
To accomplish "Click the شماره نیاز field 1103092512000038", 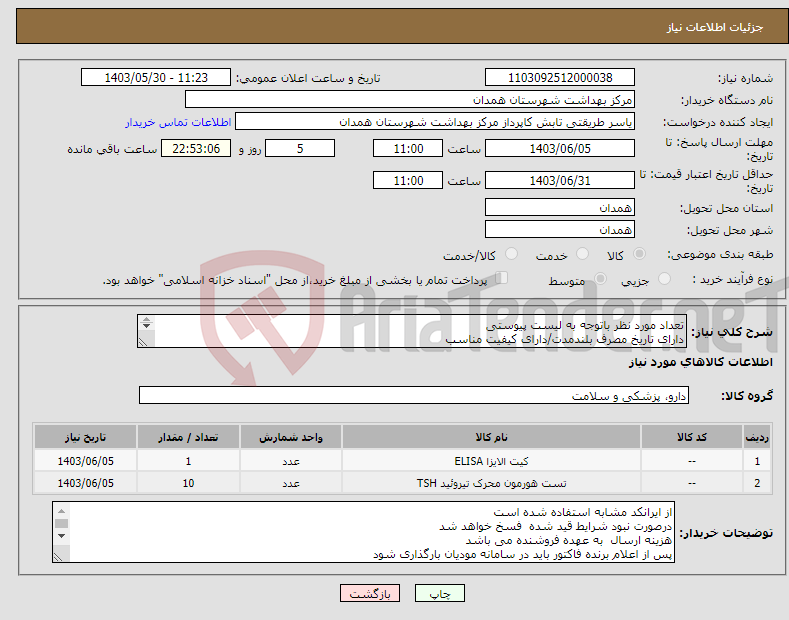I will (x=560, y=78).
